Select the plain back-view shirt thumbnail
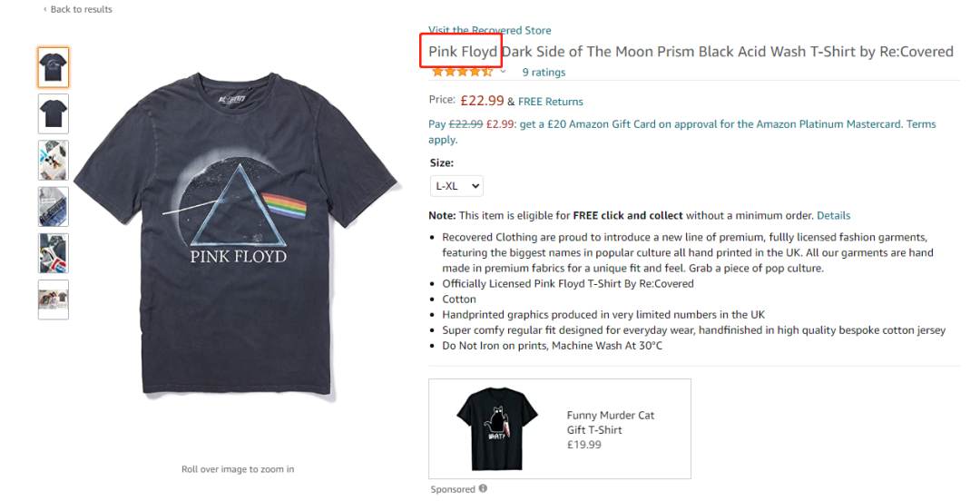980x501 pixels. 54,114
